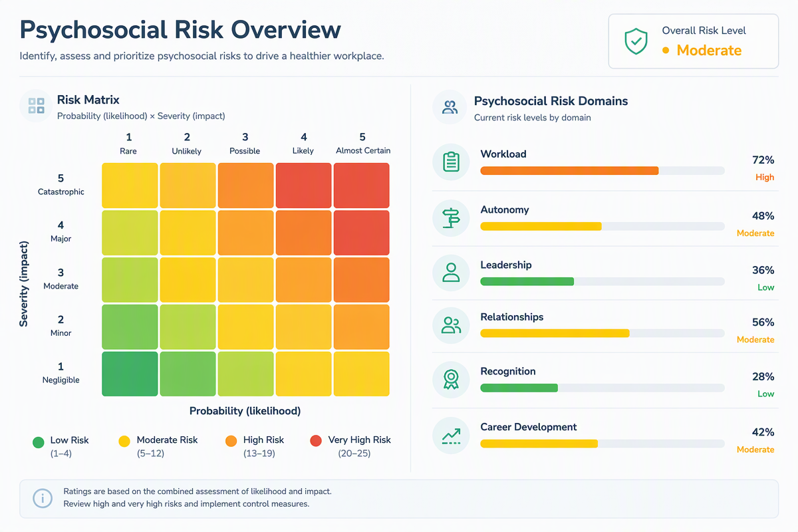This screenshot has height=532, width=798.
Task: Click the Relationships progress bar
Action: [x=602, y=333]
